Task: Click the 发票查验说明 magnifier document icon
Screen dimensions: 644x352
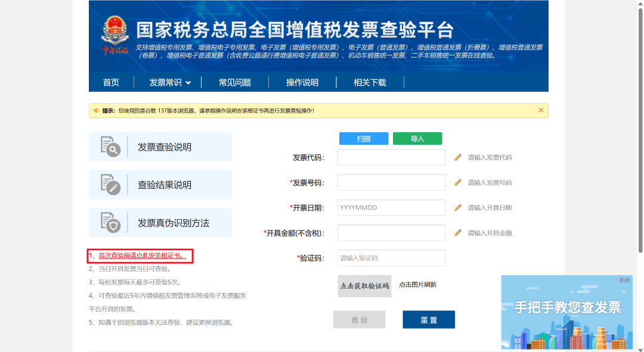Action: pos(110,147)
